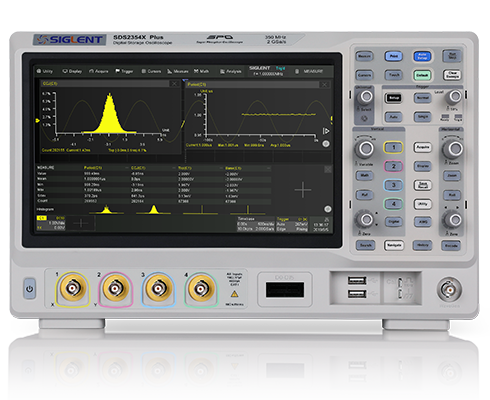Toggle channel 1 yellow button
Image resolution: width=490 pixels, height=400 pixels.
[393, 147]
